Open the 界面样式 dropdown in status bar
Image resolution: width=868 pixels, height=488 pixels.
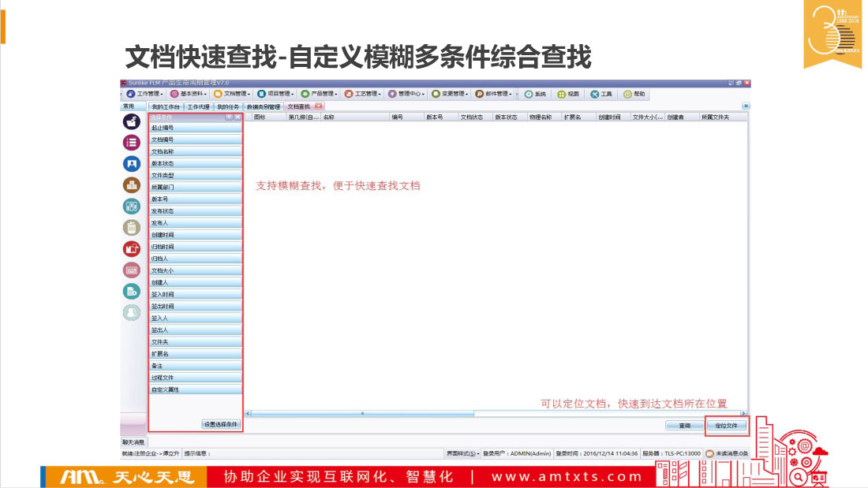point(462,453)
